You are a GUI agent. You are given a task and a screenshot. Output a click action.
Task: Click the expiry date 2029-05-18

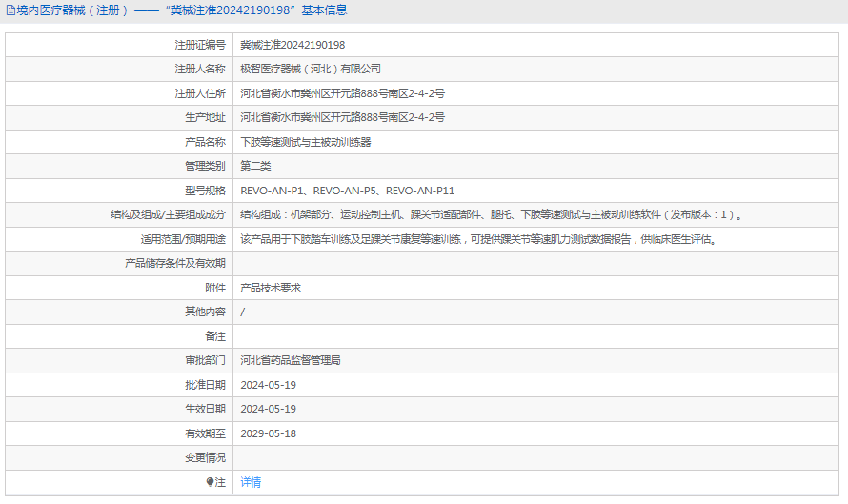269,433
